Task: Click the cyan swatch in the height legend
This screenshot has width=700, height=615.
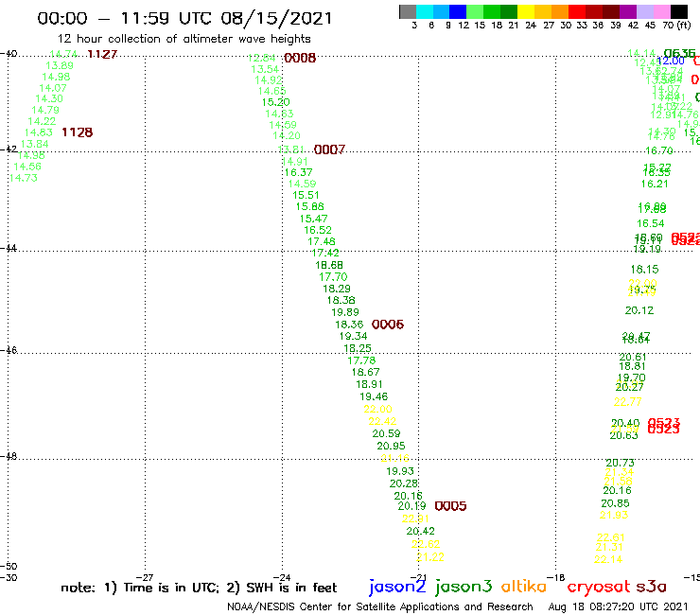Action: [425, 11]
